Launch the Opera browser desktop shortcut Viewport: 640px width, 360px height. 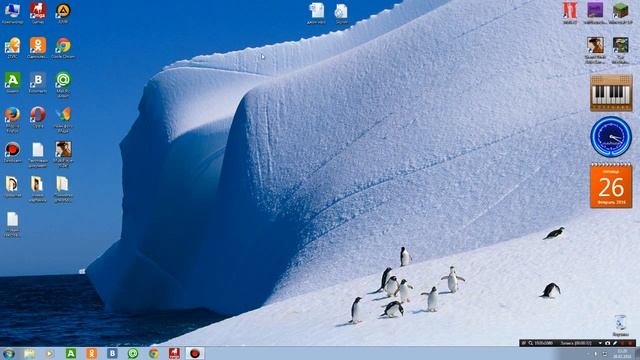tap(38, 118)
